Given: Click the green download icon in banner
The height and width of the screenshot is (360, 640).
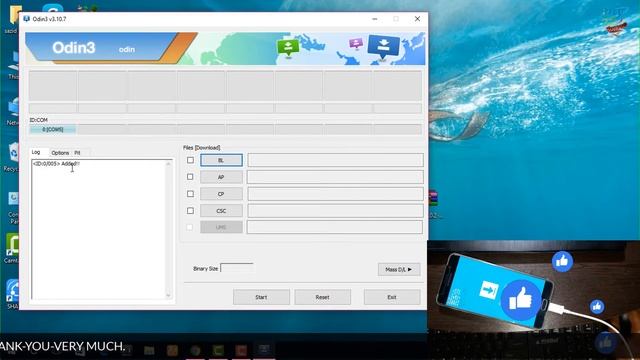Looking at the screenshot, I should coord(288,47).
